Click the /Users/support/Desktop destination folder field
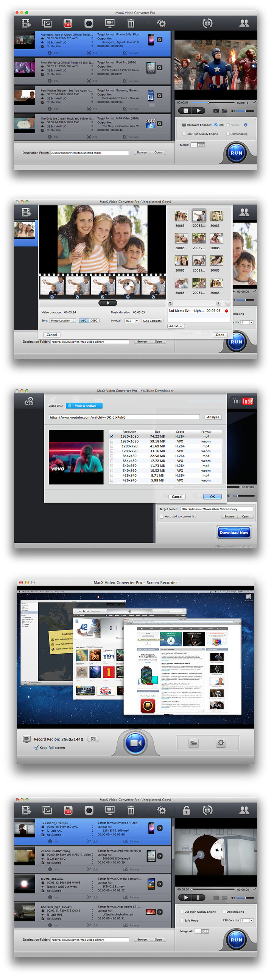The image size is (271, 980). pos(89,152)
